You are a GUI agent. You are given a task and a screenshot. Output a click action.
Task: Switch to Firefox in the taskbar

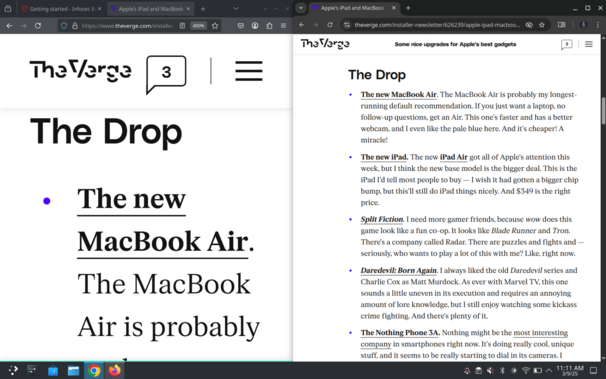click(x=115, y=371)
